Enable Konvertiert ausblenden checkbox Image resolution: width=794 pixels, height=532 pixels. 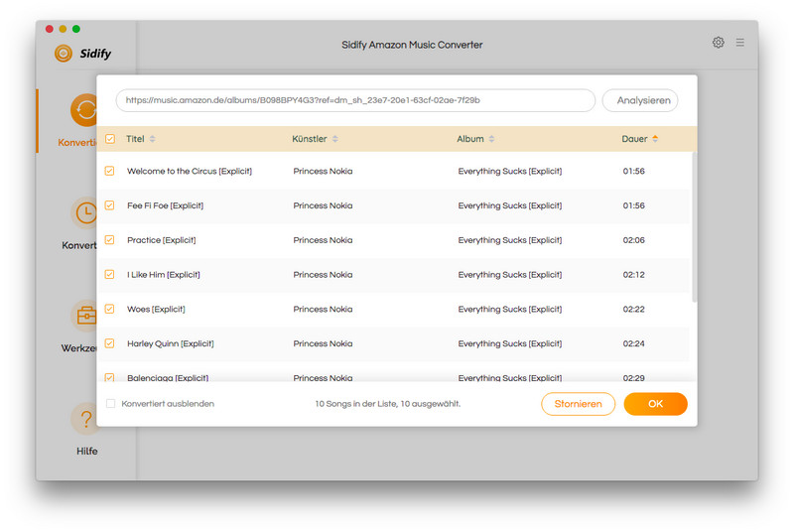pos(110,403)
